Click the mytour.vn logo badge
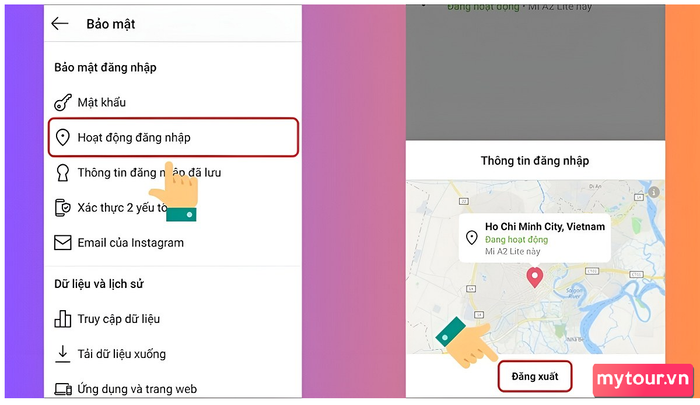Screen dimensions: 700x405 pyautogui.click(x=643, y=380)
